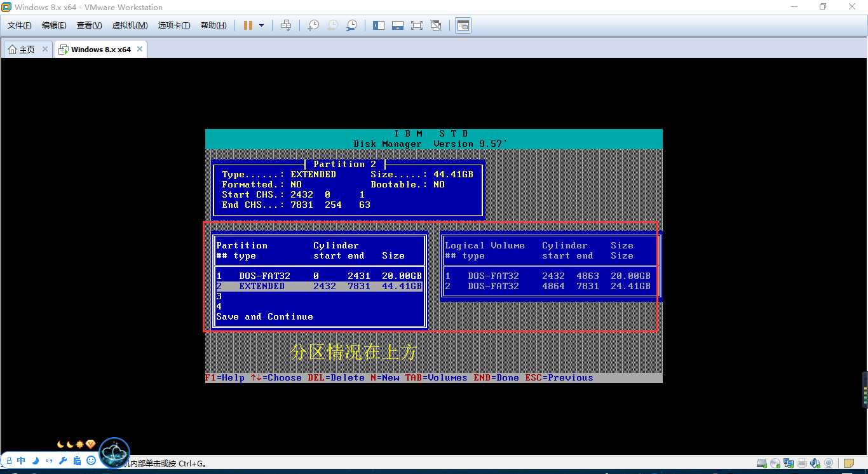The width and height of the screenshot is (868, 474).
Task: Take a snapshot of this virtual machine
Action: click(x=313, y=25)
